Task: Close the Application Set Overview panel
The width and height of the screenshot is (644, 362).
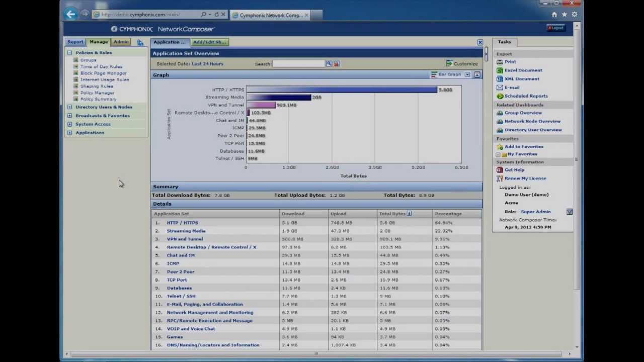Action: click(480, 42)
